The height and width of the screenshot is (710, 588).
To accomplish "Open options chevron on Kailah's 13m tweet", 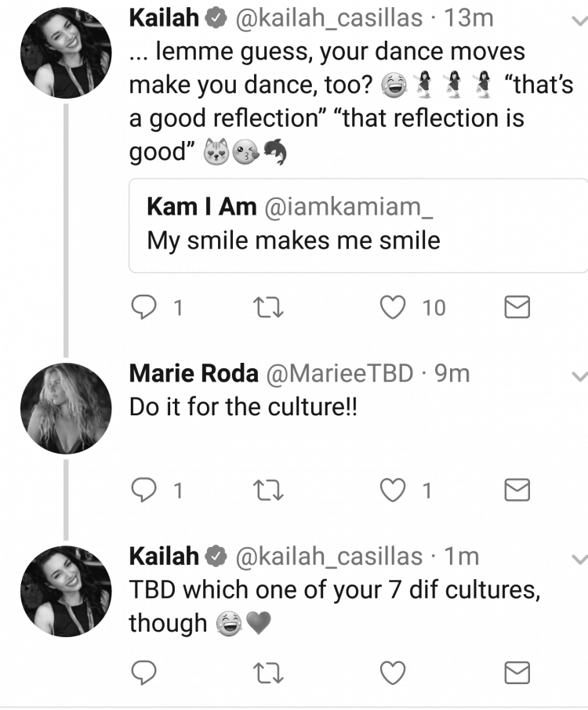I will [x=579, y=20].
